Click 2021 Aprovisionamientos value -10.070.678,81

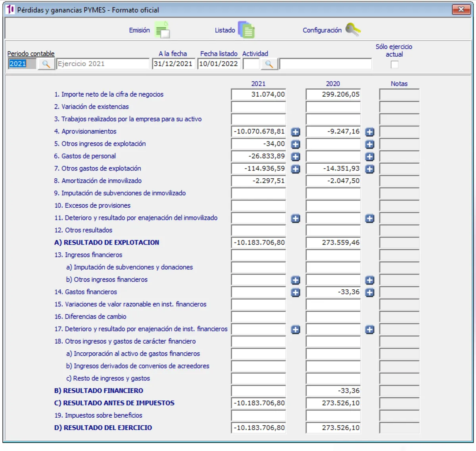[x=259, y=131]
